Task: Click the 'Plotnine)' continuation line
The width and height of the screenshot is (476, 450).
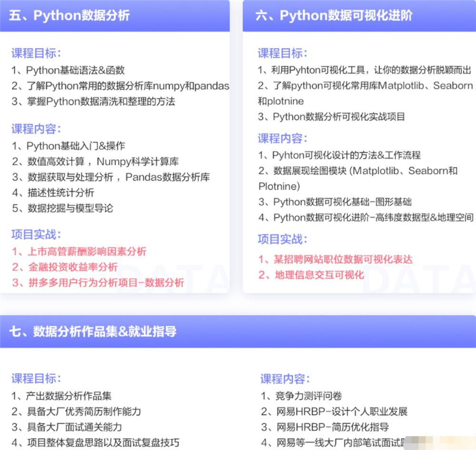Action: coord(279,186)
